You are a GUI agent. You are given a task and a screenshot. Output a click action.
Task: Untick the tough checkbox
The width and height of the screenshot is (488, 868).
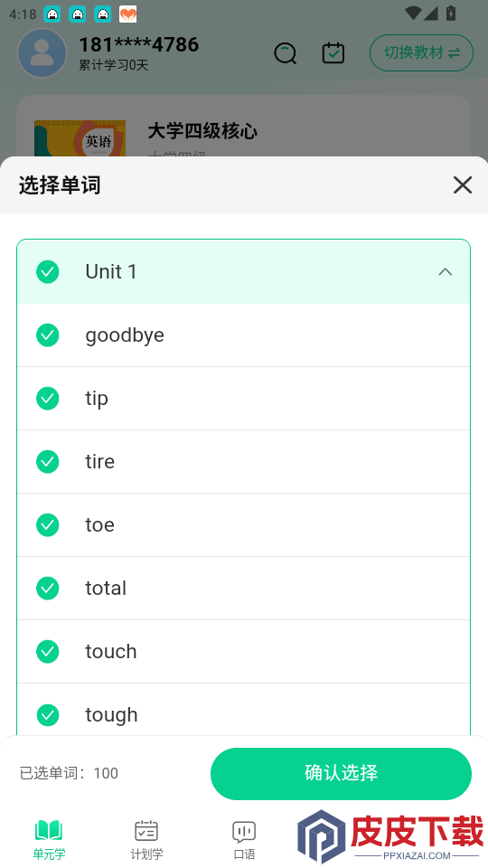pos(48,714)
